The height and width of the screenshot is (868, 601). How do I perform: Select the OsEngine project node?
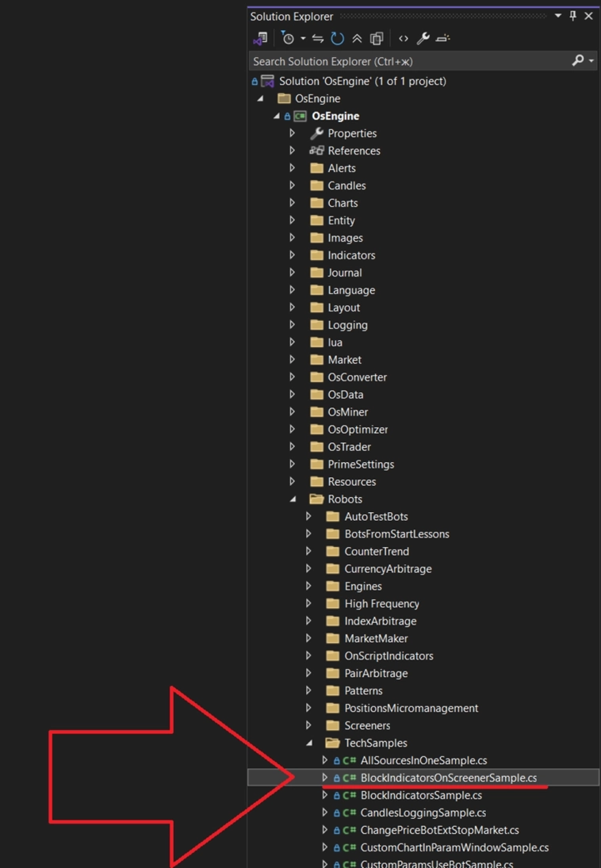[335, 116]
